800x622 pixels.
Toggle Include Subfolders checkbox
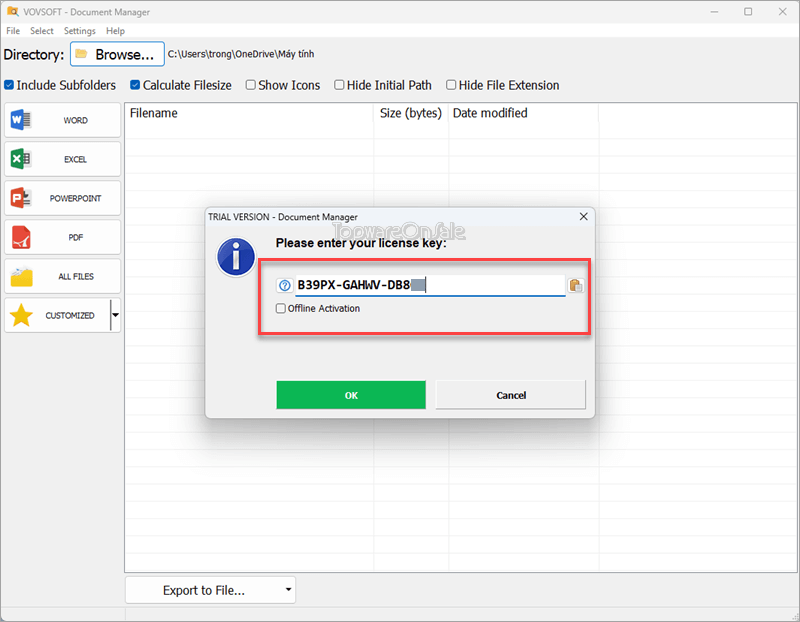9,85
